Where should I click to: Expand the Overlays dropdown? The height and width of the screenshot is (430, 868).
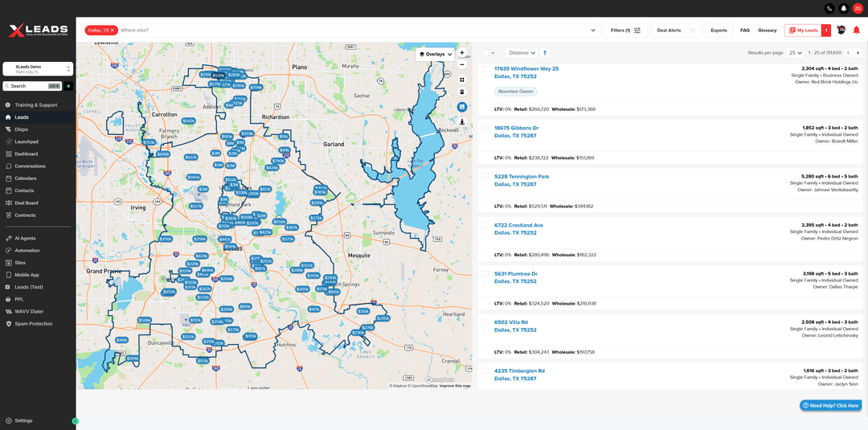[x=436, y=54]
